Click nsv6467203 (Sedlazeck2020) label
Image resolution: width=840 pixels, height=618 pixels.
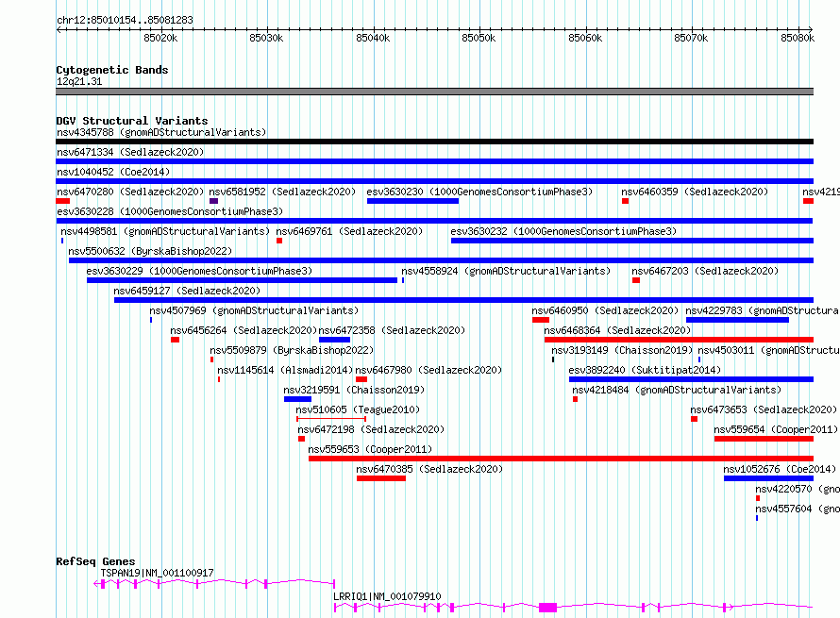(705, 271)
